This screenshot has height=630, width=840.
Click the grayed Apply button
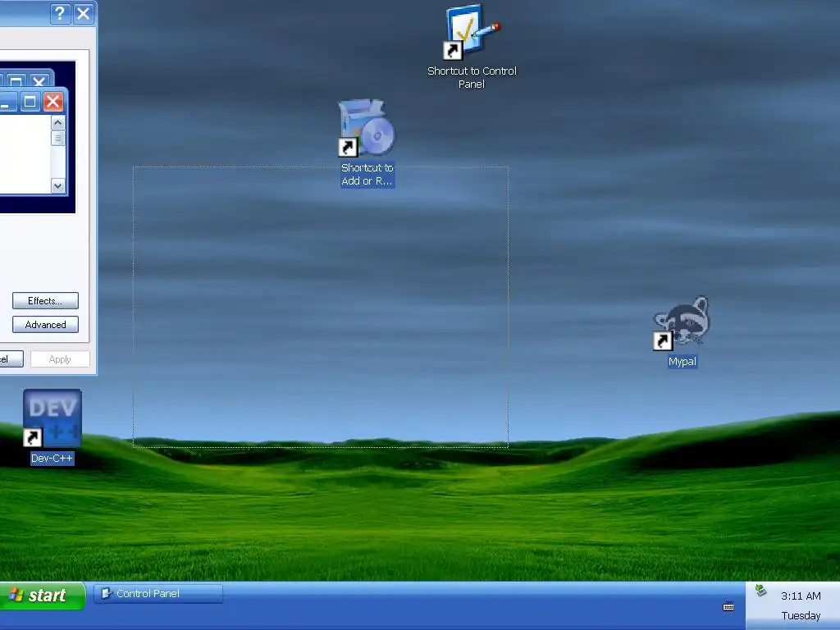[60, 359]
